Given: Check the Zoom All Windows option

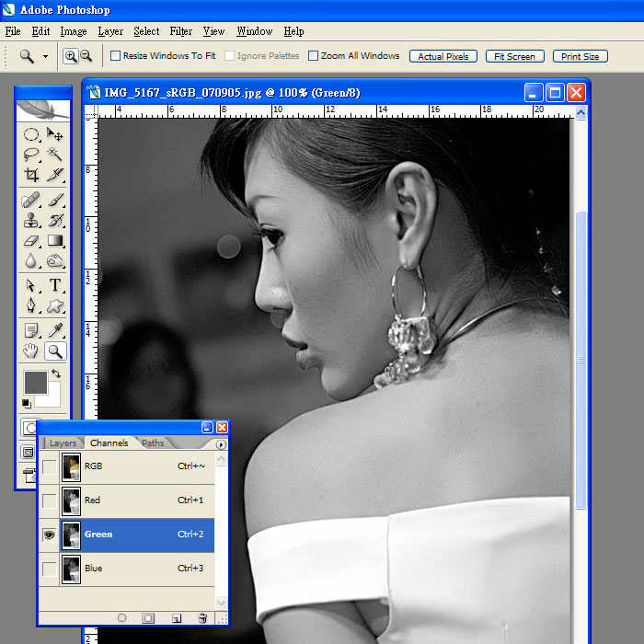Looking at the screenshot, I should 314,56.
